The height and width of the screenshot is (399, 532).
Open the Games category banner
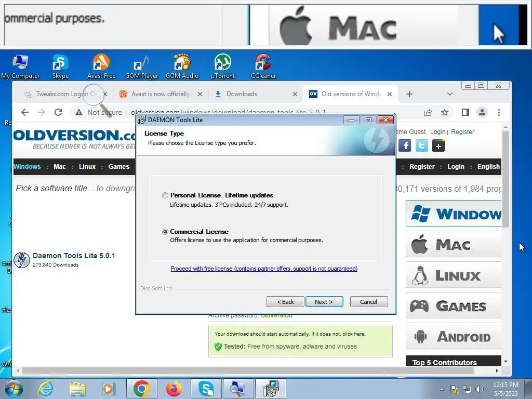[454, 305]
